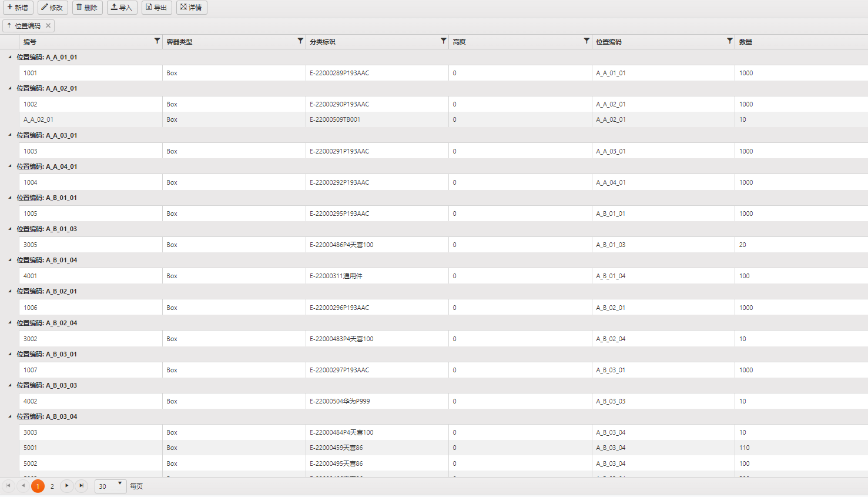Open the filter funnel on 高度 column
This screenshot has width=868, height=497.
point(586,41)
